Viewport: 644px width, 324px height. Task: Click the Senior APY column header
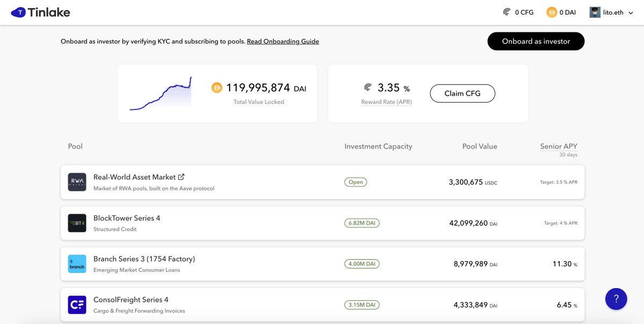coord(559,146)
